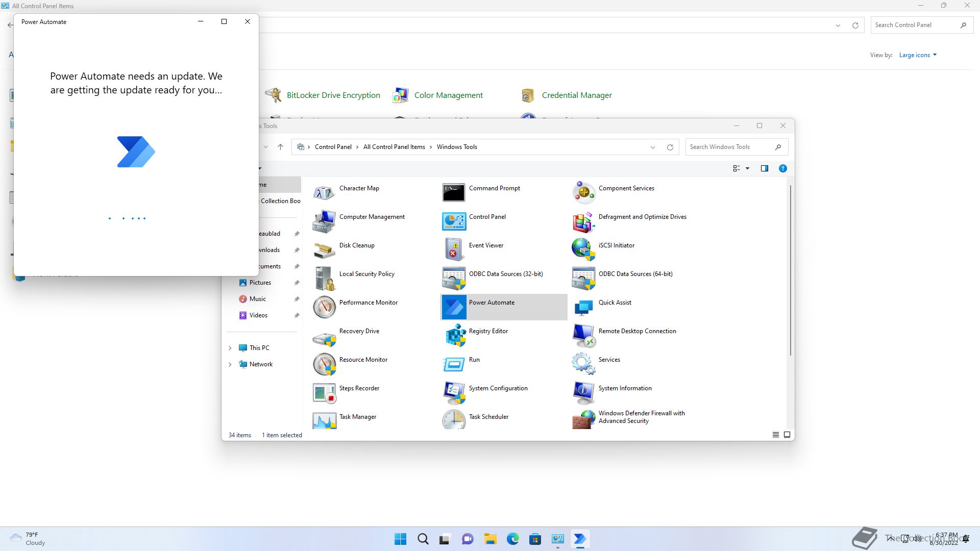Screen dimensions: 980x551
Task: Open Event Viewer icon
Action: [x=454, y=250]
